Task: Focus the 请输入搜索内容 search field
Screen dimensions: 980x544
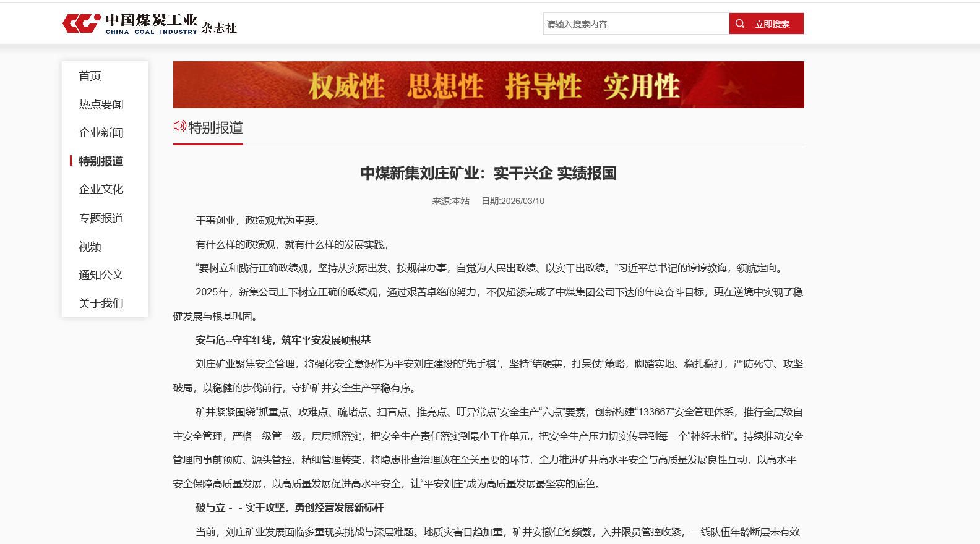Action: pyautogui.click(x=635, y=24)
